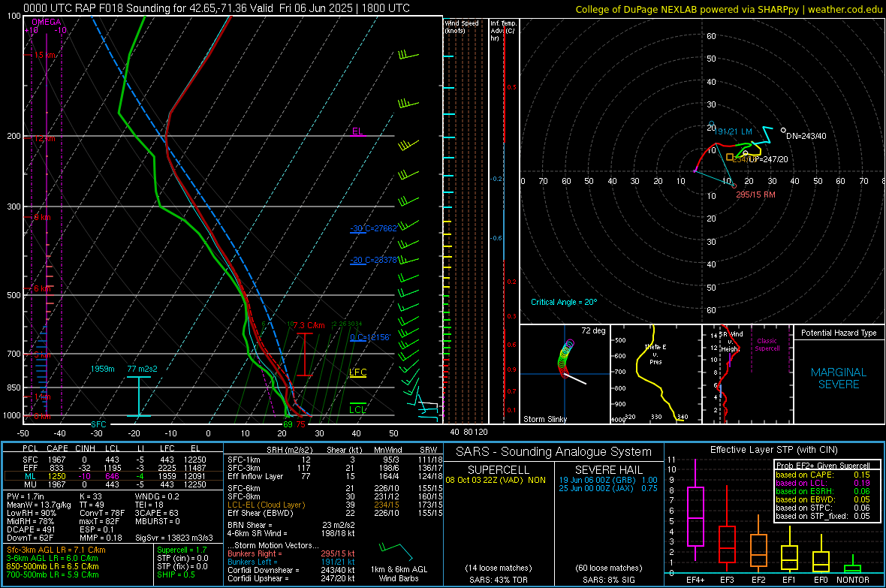The image size is (886, 588).
Task: Click the 1km & 6km AGL Wind Barbs caption
Action: coord(399,574)
